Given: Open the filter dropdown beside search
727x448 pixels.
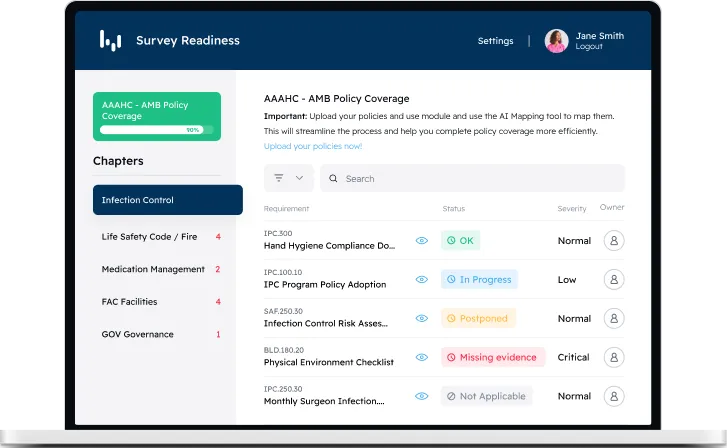Looking at the screenshot, I should click(288, 178).
